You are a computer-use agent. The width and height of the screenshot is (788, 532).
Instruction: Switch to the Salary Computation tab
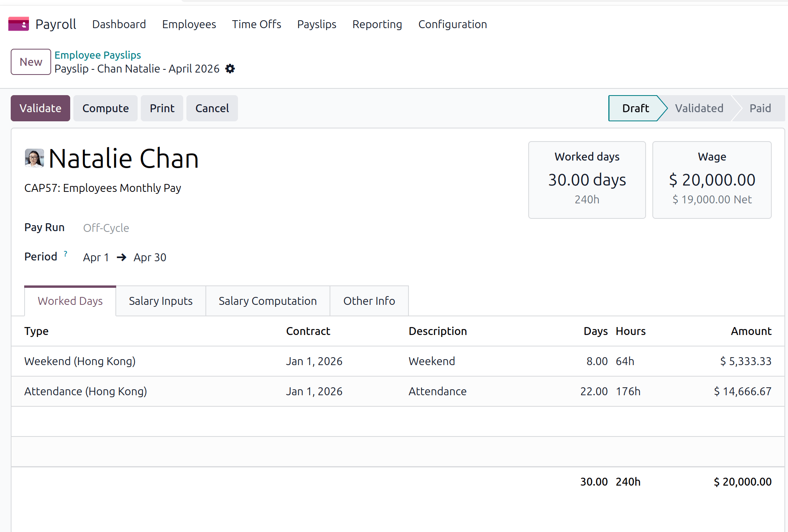[268, 301]
